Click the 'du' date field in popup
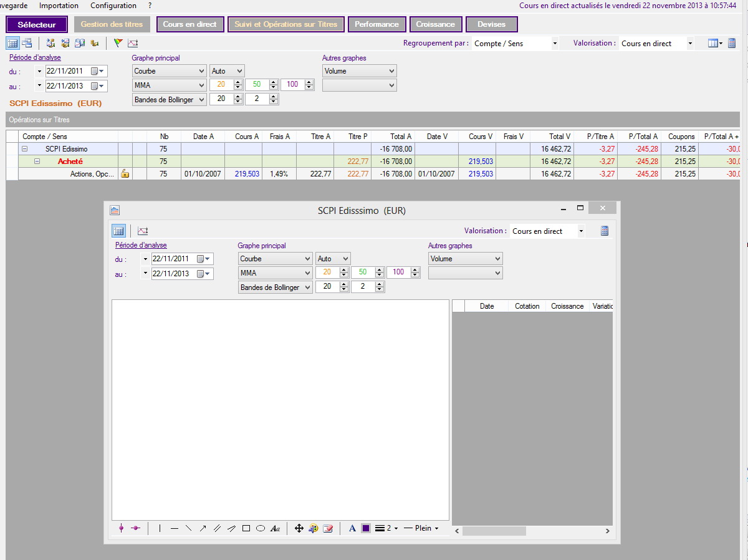The height and width of the screenshot is (560, 748). (174, 259)
